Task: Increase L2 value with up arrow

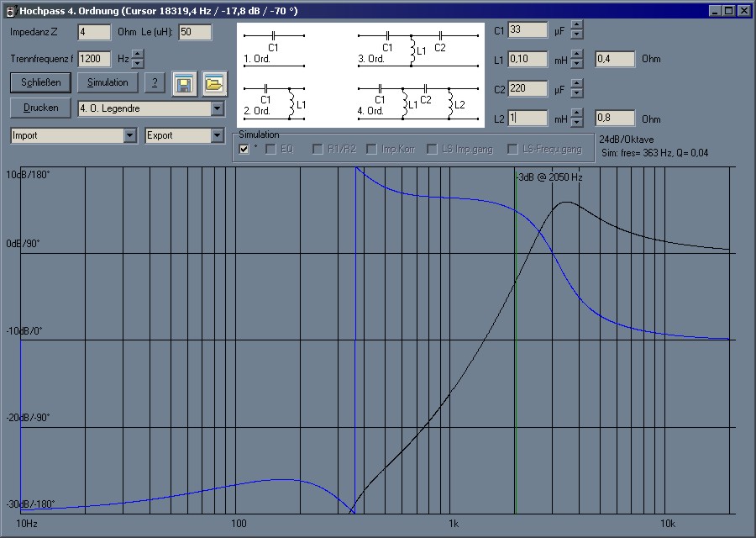Action: point(576,113)
